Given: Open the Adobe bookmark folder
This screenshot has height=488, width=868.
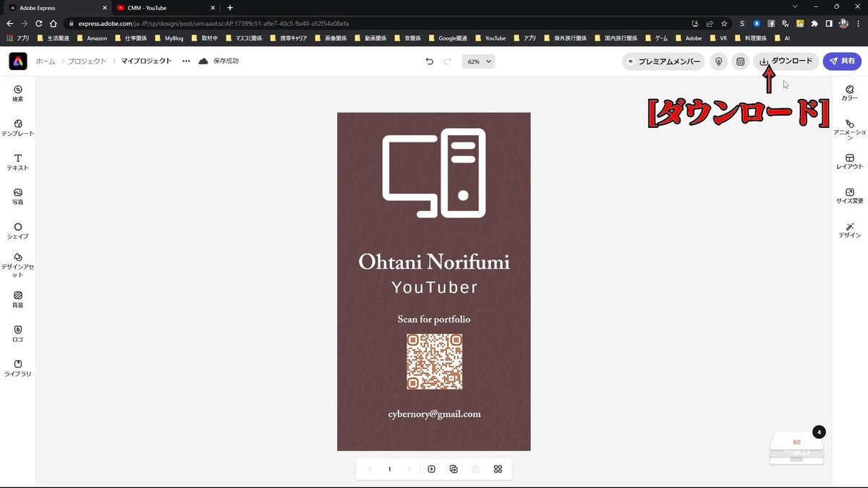Looking at the screenshot, I should click(689, 38).
